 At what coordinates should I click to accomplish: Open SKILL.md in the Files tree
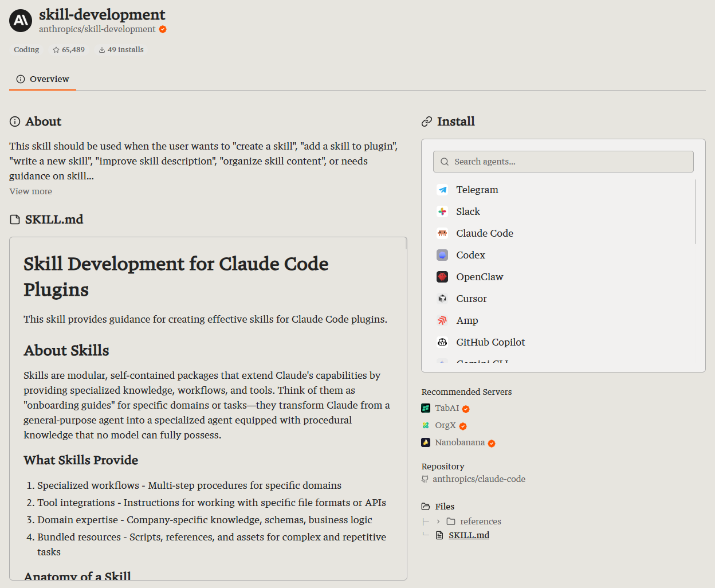click(x=469, y=535)
